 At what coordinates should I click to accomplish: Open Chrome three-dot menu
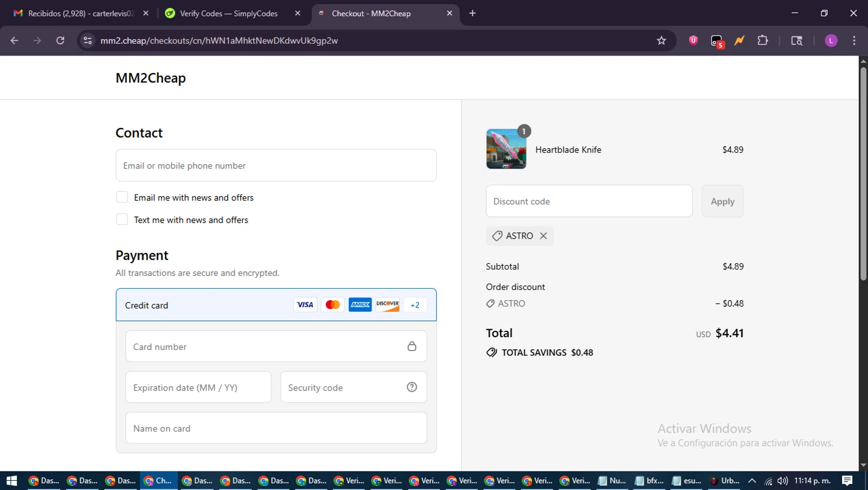click(854, 40)
